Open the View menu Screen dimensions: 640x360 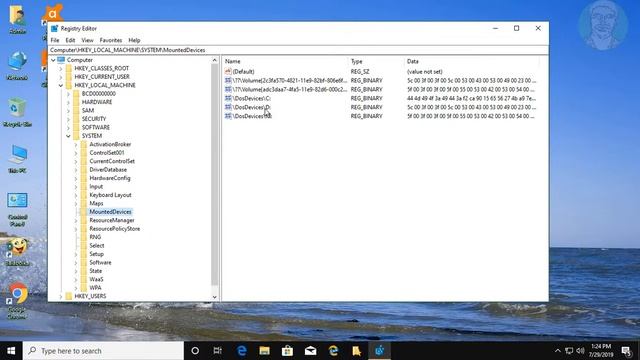87,40
